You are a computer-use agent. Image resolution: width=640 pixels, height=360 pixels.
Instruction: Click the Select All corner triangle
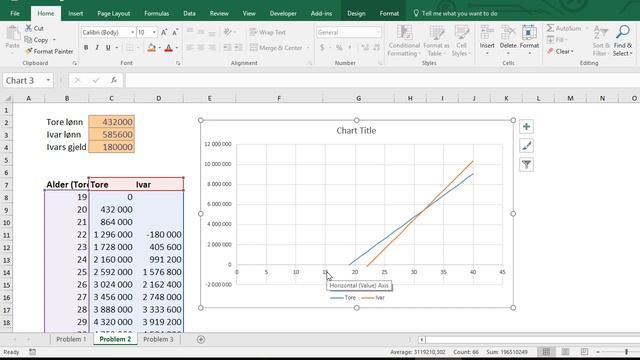(x=7, y=98)
